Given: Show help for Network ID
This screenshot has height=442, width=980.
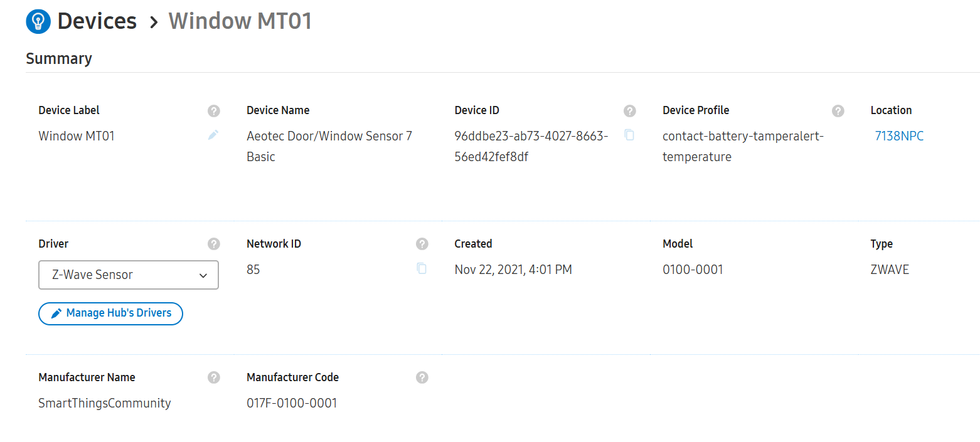Looking at the screenshot, I should (x=422, y=244).
